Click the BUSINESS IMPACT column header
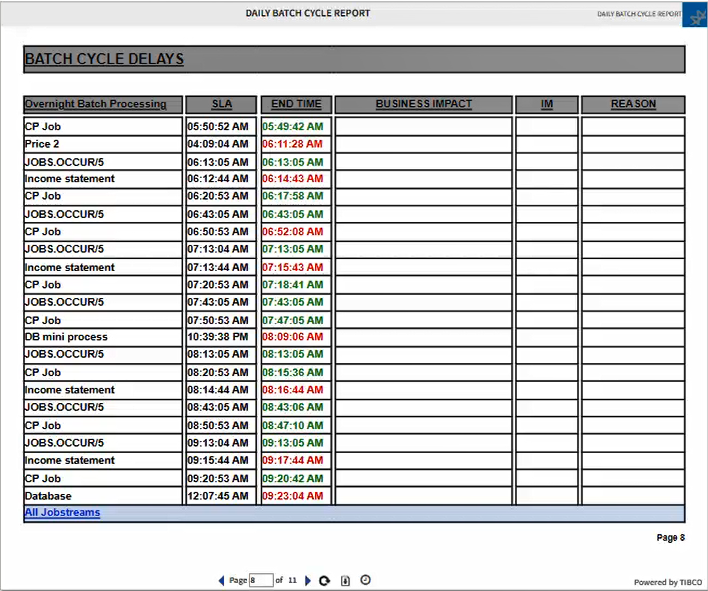Screen dimensions: 708x591 [x=424, y=104]
